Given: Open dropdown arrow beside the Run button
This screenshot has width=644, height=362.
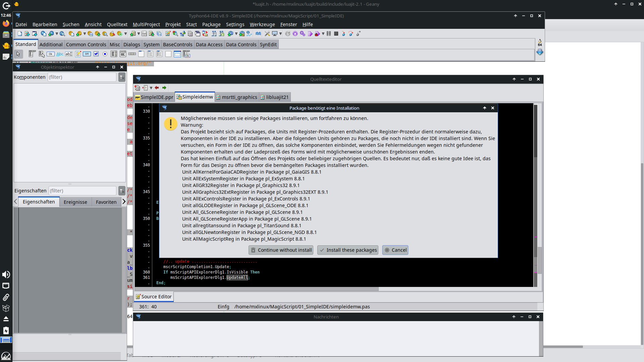Looking at the screenshot, I should 323,34.
